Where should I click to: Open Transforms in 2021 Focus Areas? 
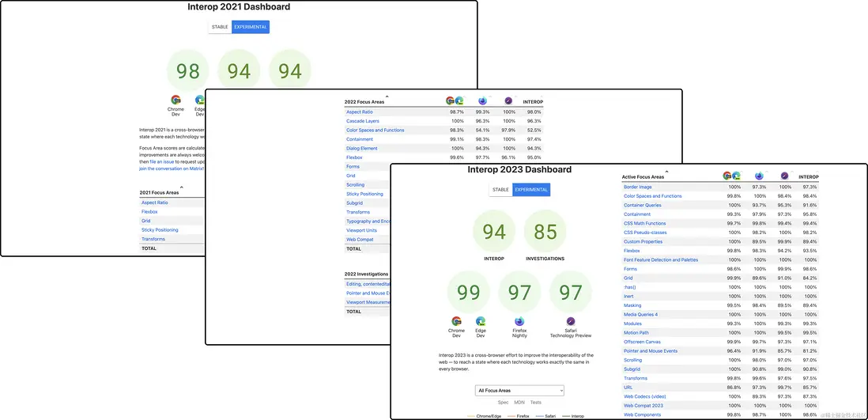pos(153,239)
